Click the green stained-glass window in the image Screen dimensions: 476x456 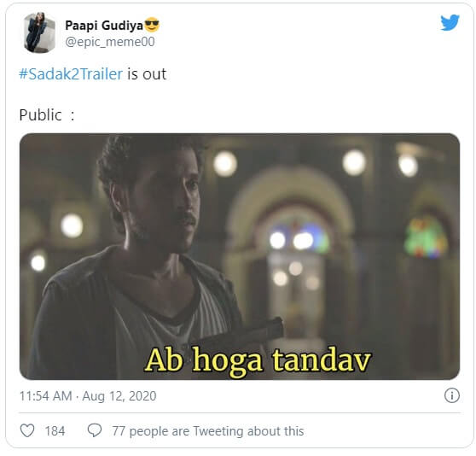[426, 236]
